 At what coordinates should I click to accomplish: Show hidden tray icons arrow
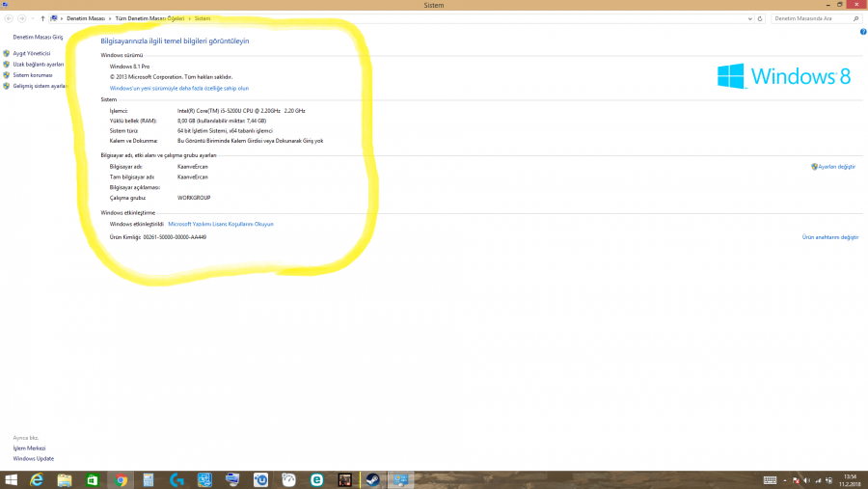tap(785, 480)
